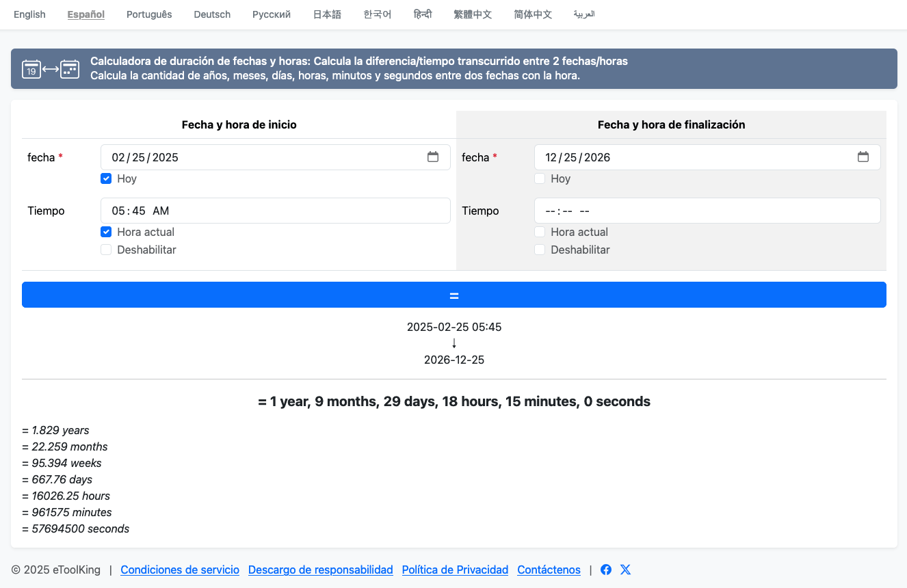The width and height of the screenshot is (907, 588).
Task: Select Deutsch language option
Action: tap(212, 14)
